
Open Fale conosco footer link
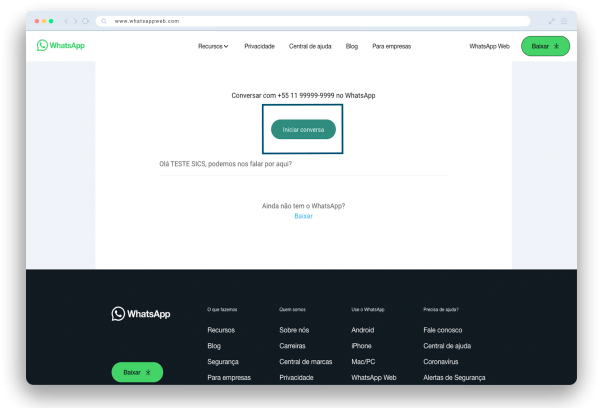click(442, 330)
